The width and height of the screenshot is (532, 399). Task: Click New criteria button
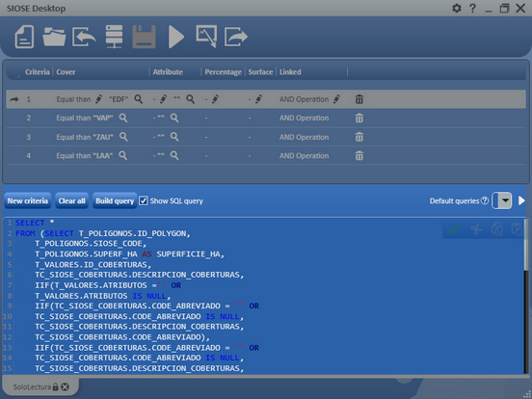tap(28, 200)
